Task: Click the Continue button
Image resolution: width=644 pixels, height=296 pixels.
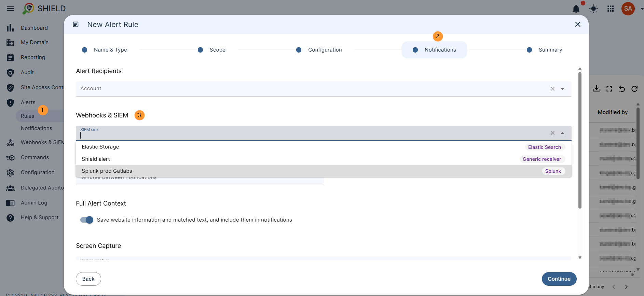Action: pos(559,279)
